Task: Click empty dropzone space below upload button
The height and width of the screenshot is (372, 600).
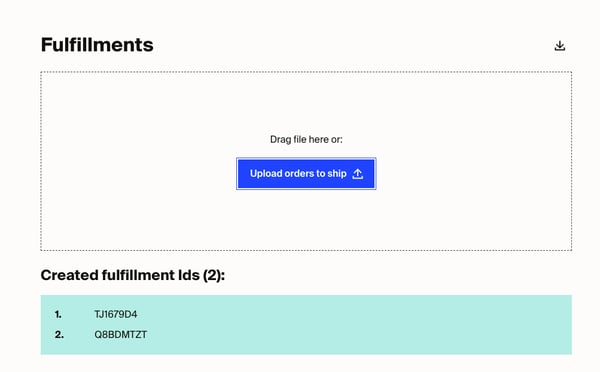Action: click(x=306, y=220)
